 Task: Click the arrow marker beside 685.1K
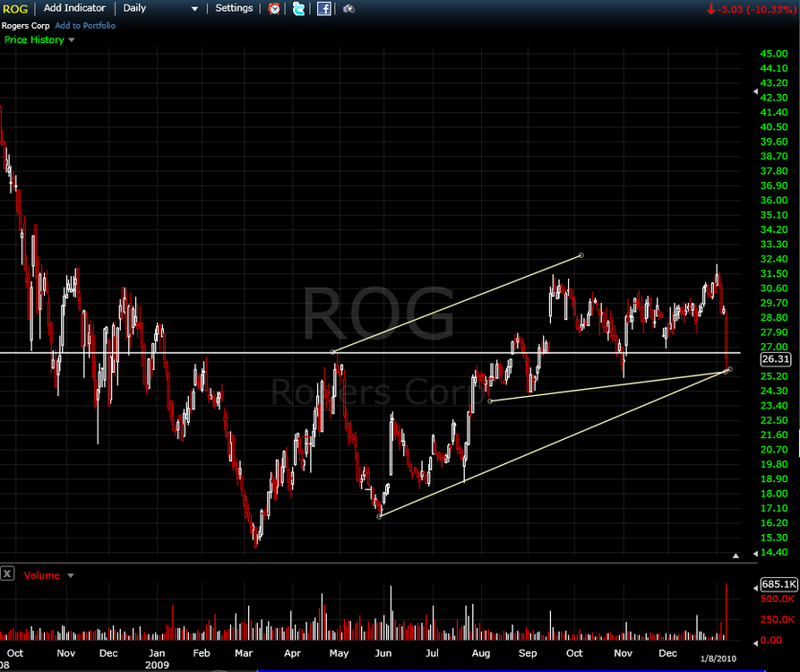[755, 588]
